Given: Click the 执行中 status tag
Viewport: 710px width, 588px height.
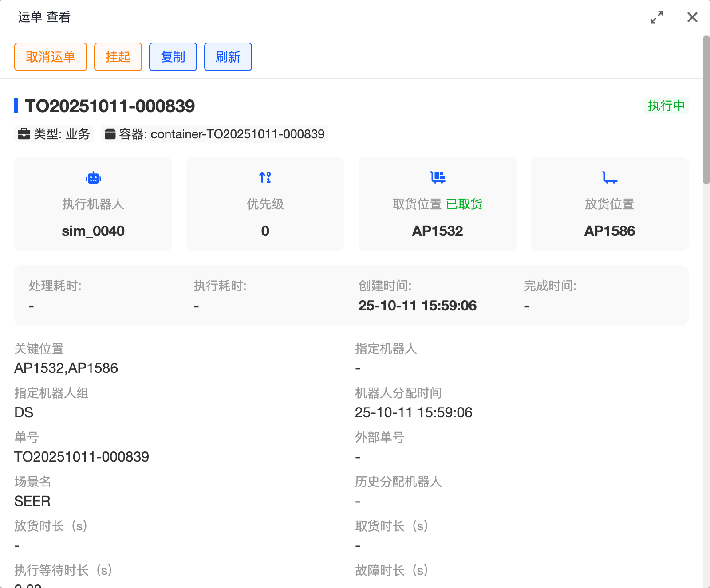Looking at the screenshot, I should 666,106.
